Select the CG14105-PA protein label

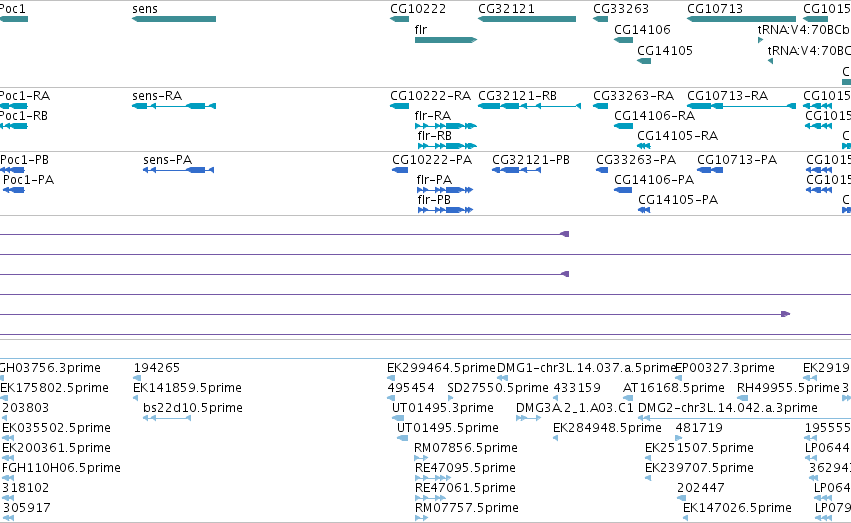(x=678, y=200)
